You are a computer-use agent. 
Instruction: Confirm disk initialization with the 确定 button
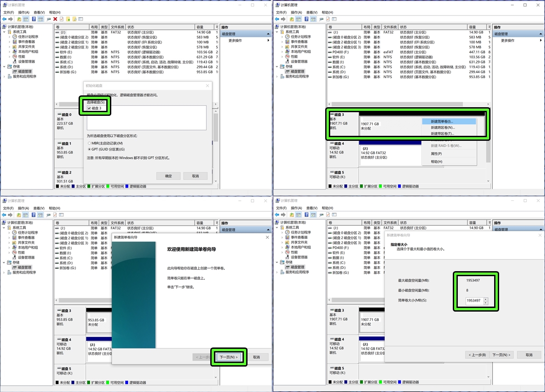coord(168,176)
